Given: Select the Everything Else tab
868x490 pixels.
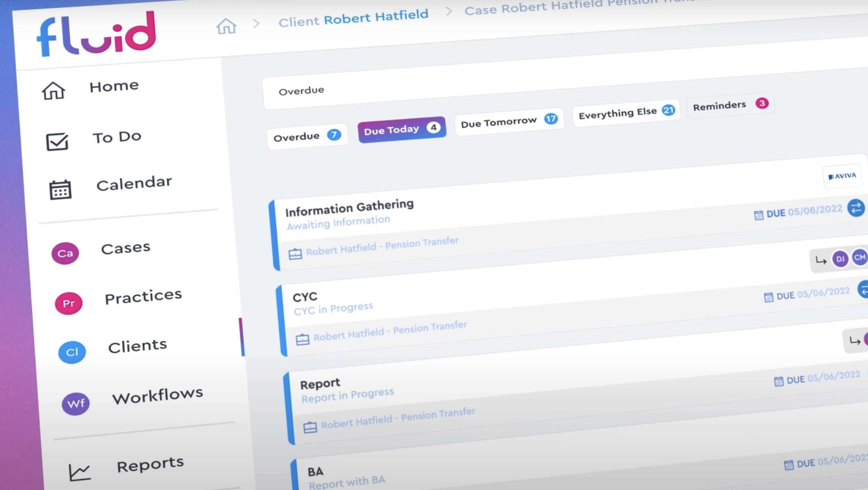Looking at the screenshot, I should pyautogui.click(x=626, y=113).
